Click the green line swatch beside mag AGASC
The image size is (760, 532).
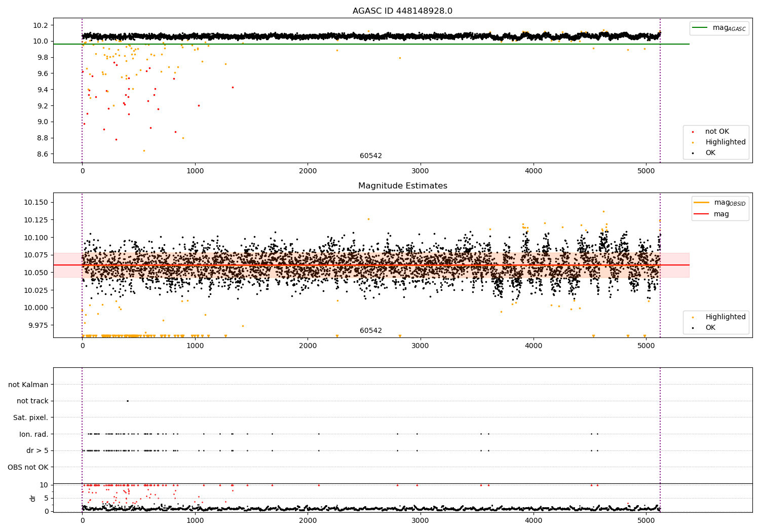(x=700, y=28)
